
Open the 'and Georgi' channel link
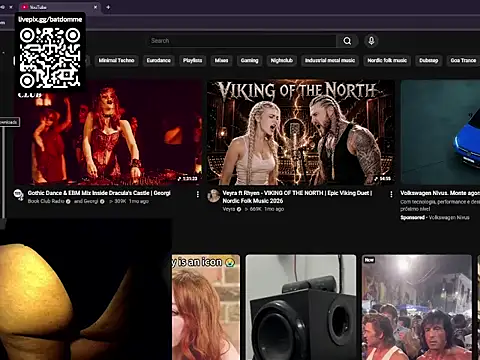pos(86,201)
